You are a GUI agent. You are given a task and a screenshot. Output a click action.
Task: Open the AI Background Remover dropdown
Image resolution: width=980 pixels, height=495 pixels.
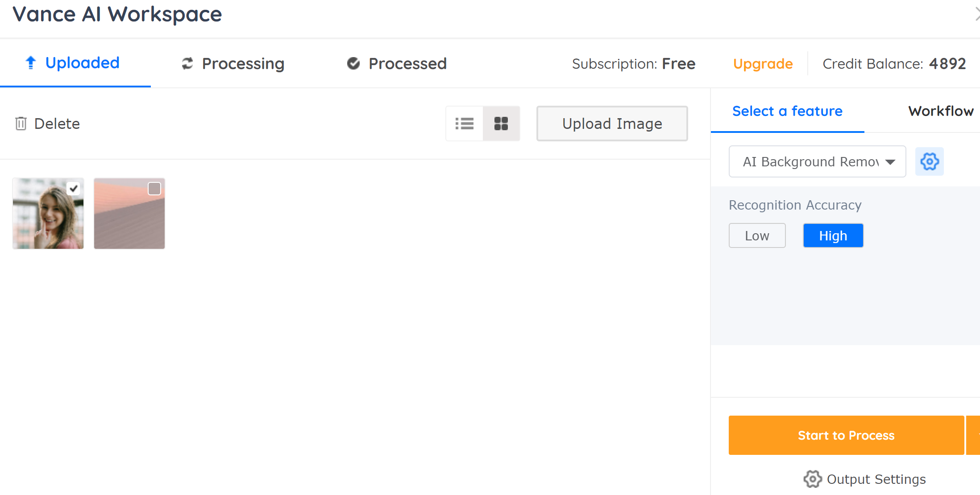[x=818, y=161]
